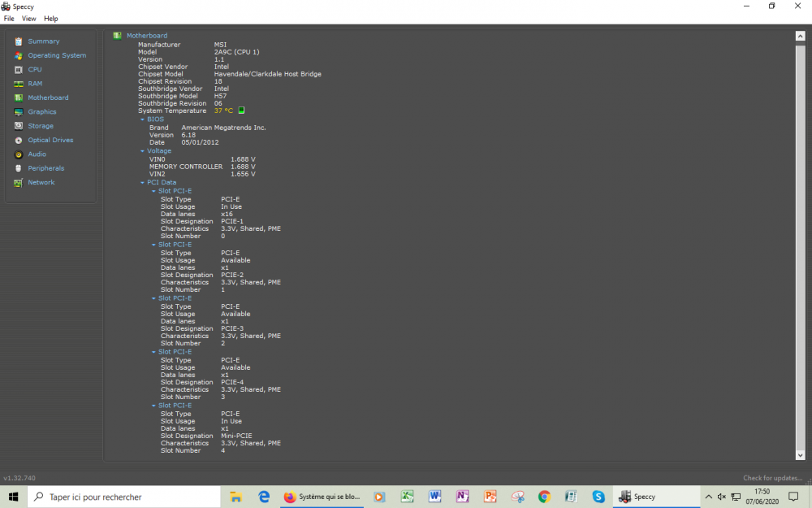The image size is (812, 508).
Task: Collapse the BIOS section
Action: [142, 119]
